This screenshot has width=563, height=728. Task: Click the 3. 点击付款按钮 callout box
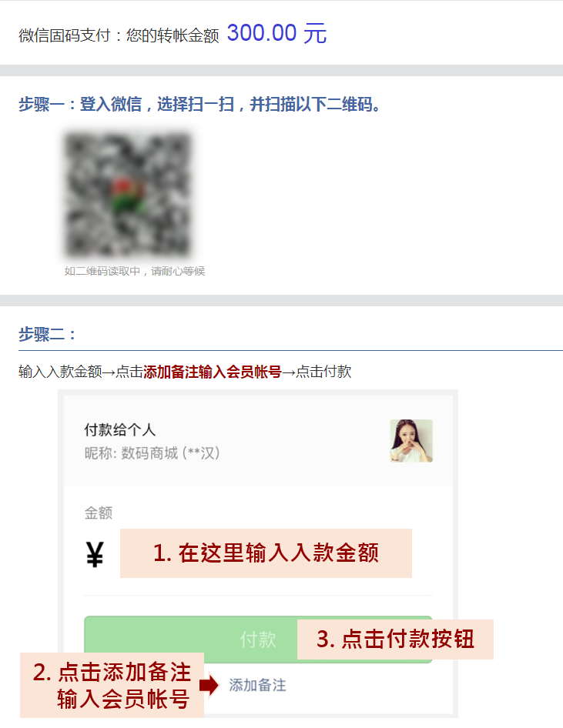(x=395, y=640)
